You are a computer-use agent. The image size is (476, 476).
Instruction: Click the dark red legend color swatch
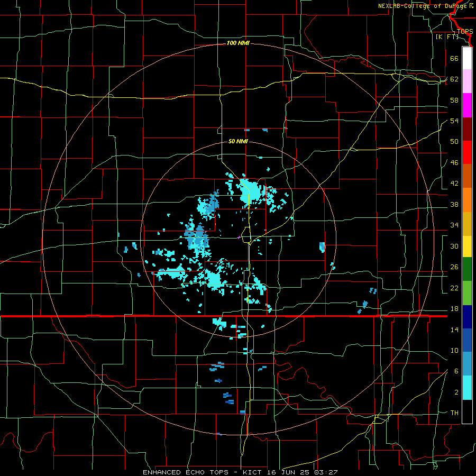pos(467,129)
